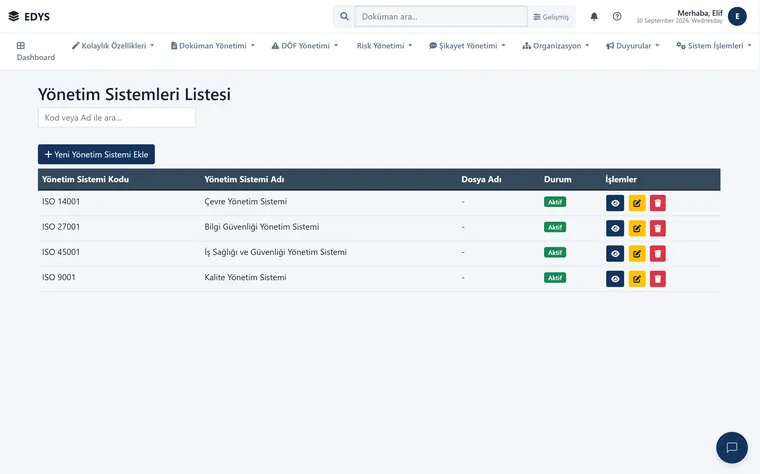Delete the ISO 9001 row
Image resolution: width=760 pixels, height=474 pixels.
[658, 279]
